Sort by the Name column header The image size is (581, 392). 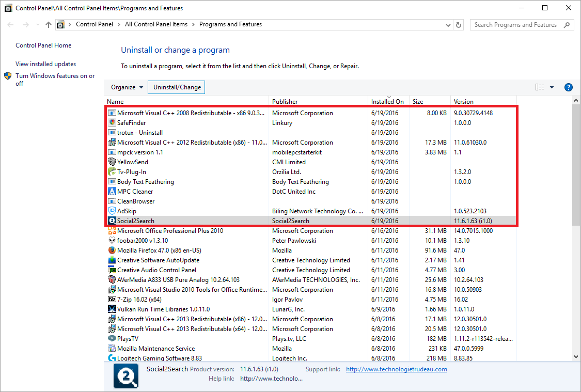(x=186, y=102)
